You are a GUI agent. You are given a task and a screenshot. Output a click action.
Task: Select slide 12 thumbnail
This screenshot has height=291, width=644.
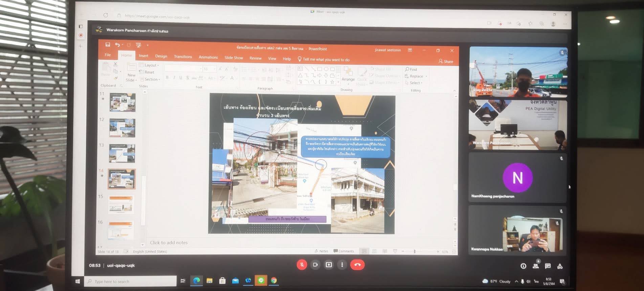[122, 128]
